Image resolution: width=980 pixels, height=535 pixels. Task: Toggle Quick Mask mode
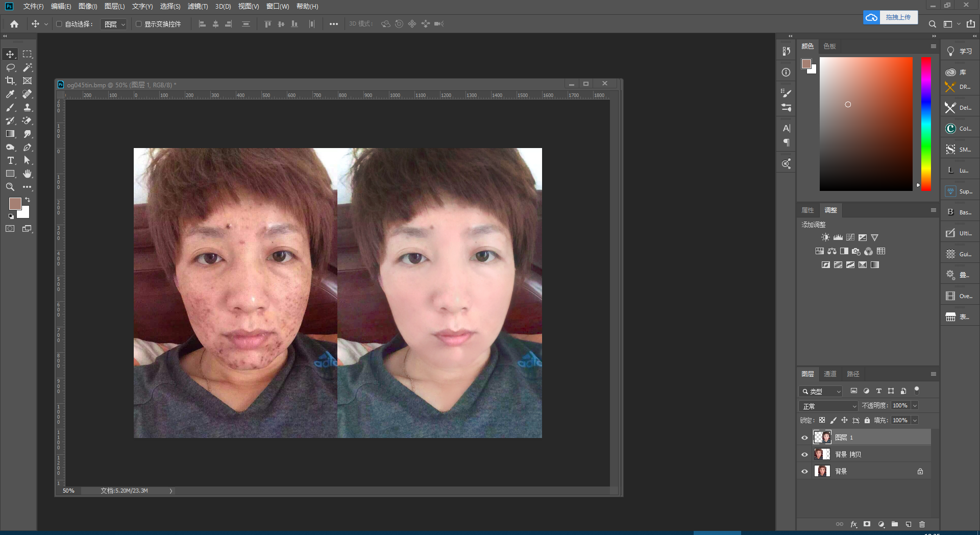click(x=10, y=229)
